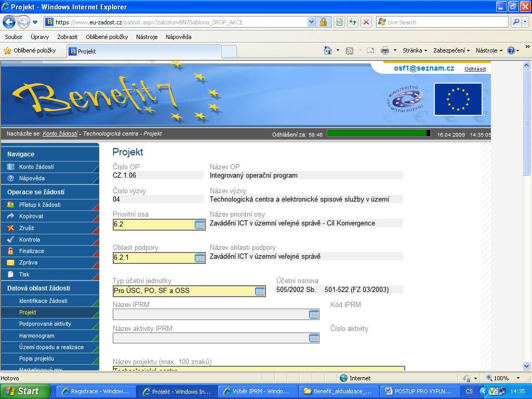The image size is (532, 399).
Task: Click the blue Help question mark icon
Action: click(511, 50)
